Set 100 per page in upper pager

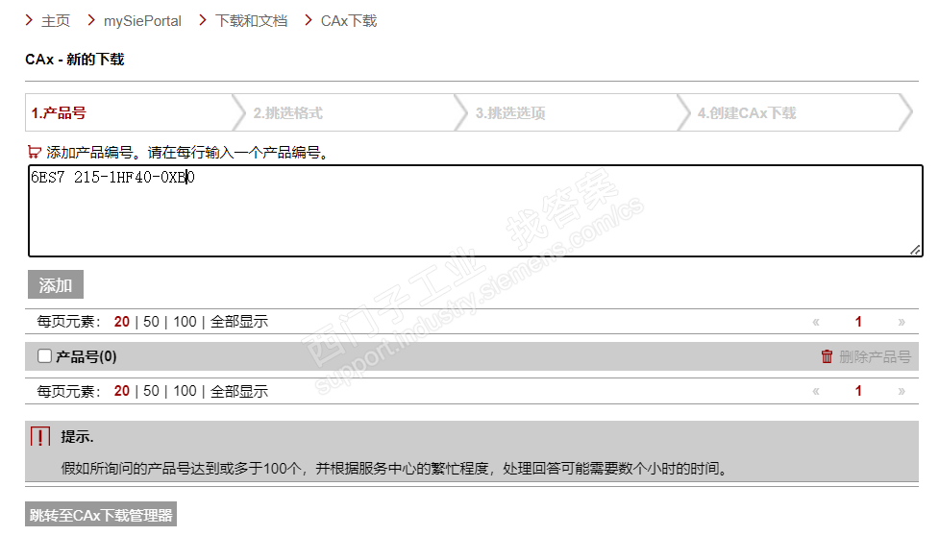pos(185,322)
